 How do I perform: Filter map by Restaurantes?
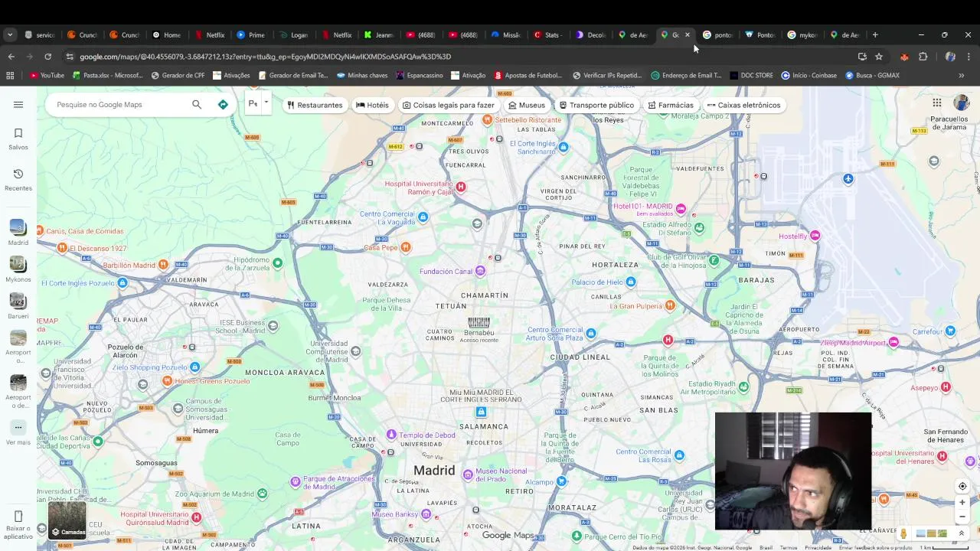point(315,105)
